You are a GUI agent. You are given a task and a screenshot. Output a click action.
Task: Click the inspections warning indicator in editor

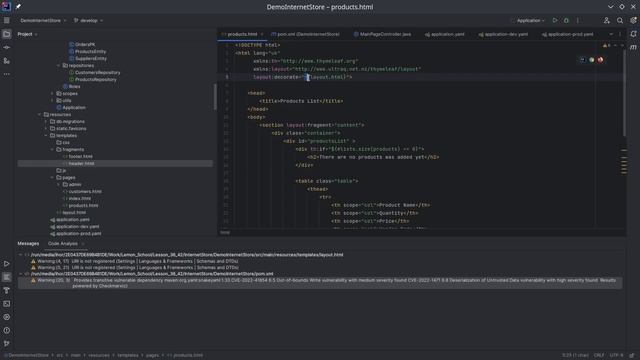coord(607,46)
